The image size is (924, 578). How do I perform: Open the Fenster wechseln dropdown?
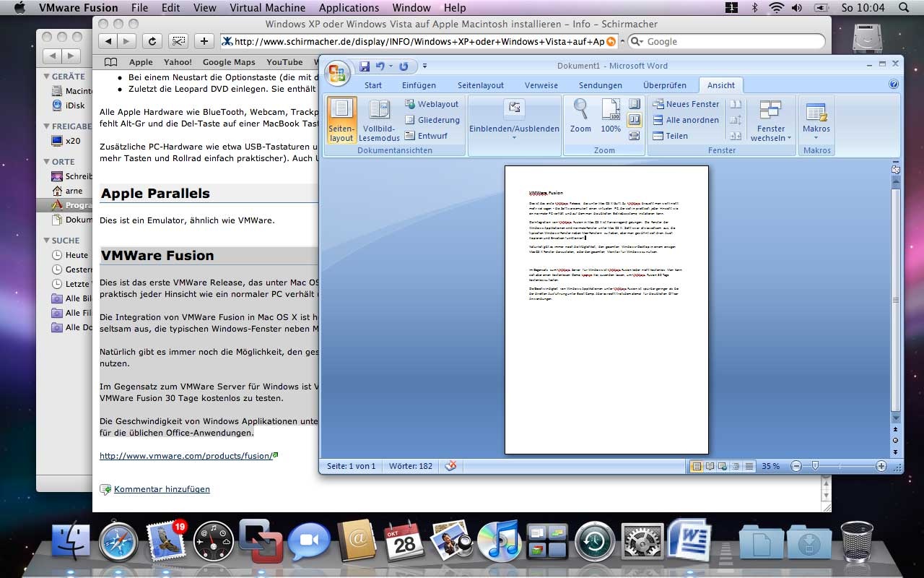pyautogui.click(x=771, y=120)
